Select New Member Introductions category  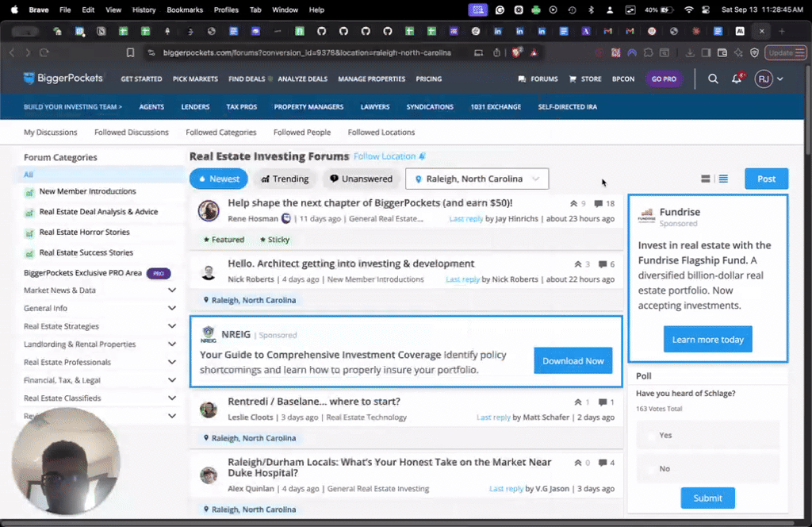coord(87,191)
